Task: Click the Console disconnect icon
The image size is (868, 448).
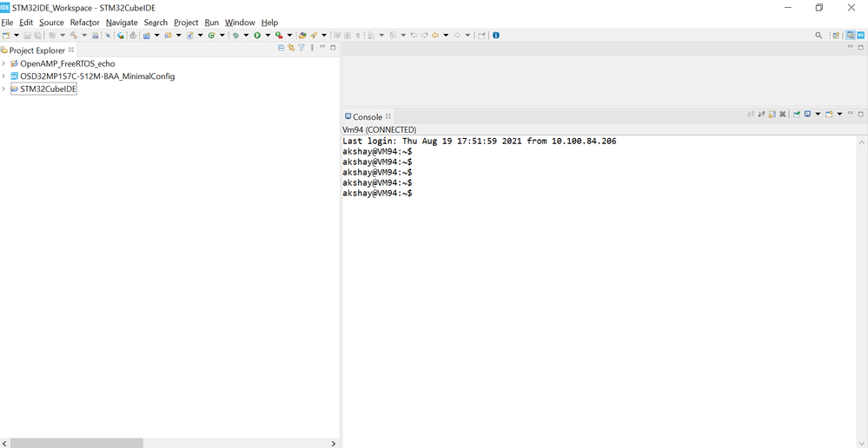Action: (x=762, y=114)
